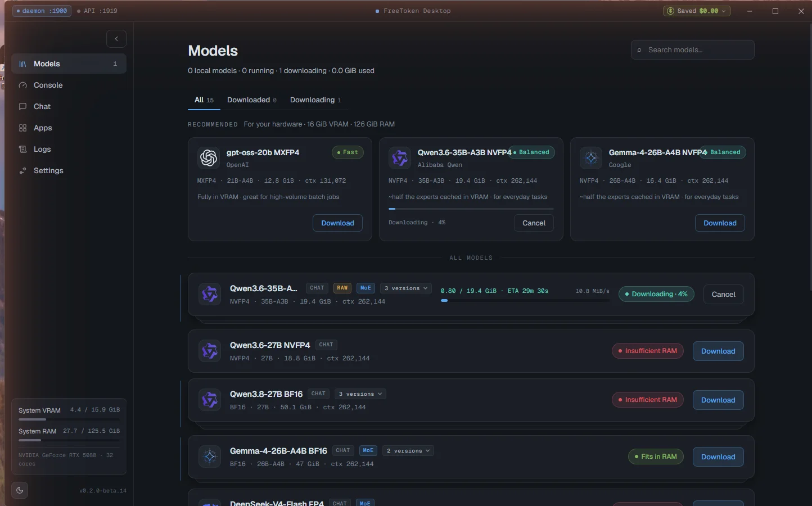Click the Fits in RAM badge for Gemma-4-26B-A4B
The width and height of the screenshot is (812, 506).
[x=656, y=457]
